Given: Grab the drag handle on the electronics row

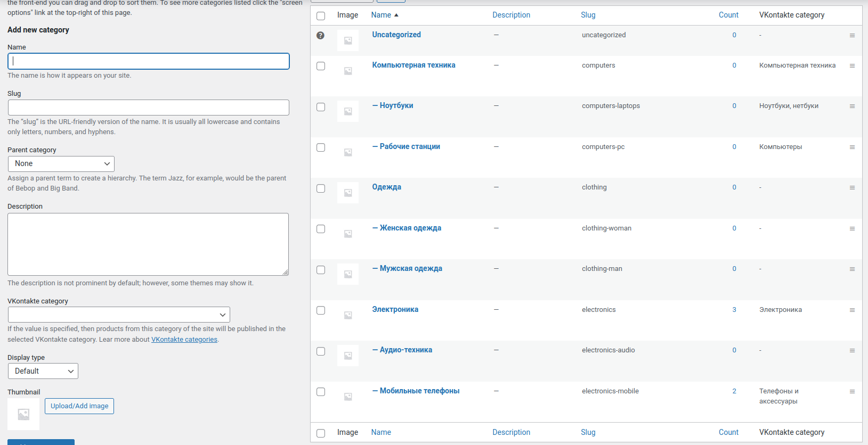Looking at the screenshot, I should pyautogui.click(x=852, y=310).
